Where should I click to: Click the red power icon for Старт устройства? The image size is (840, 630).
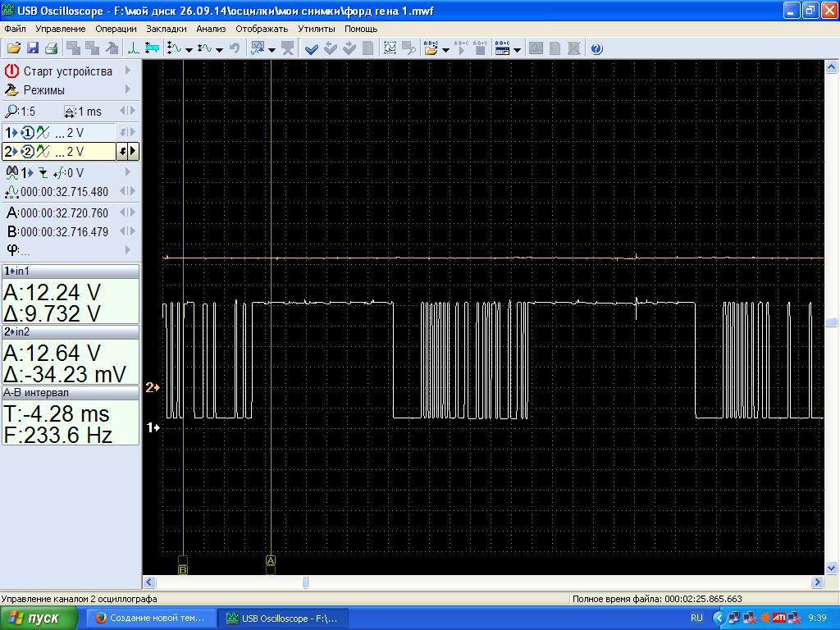click(11, 71)
